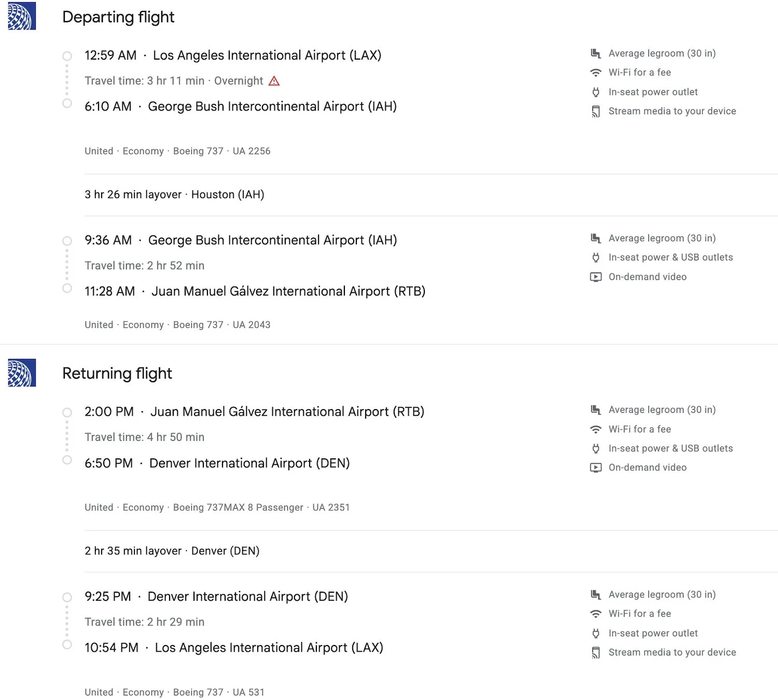778x700 pixels.
Task: Click the power outlet icon for UA 2351
Action: click(x=596, y=449)
